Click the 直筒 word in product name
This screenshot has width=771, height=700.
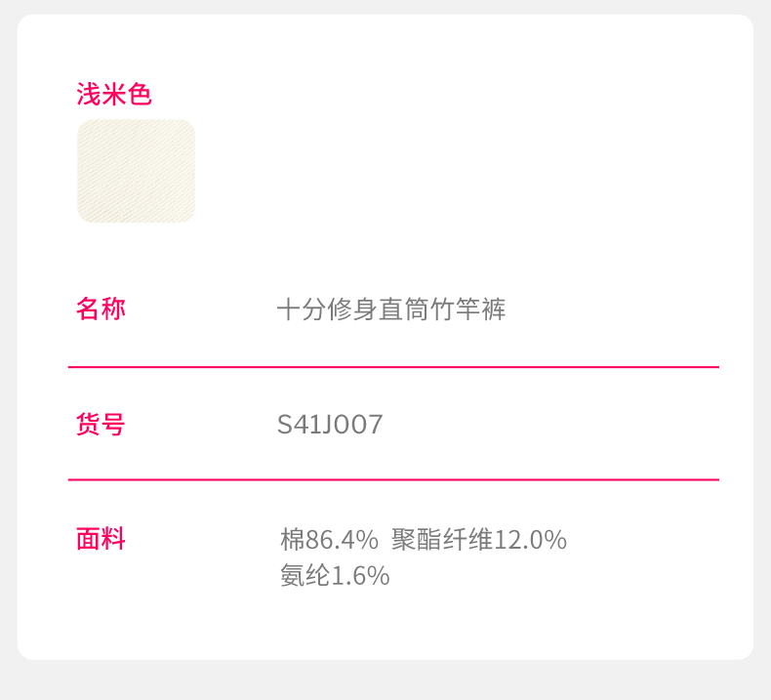pos(403,310)
